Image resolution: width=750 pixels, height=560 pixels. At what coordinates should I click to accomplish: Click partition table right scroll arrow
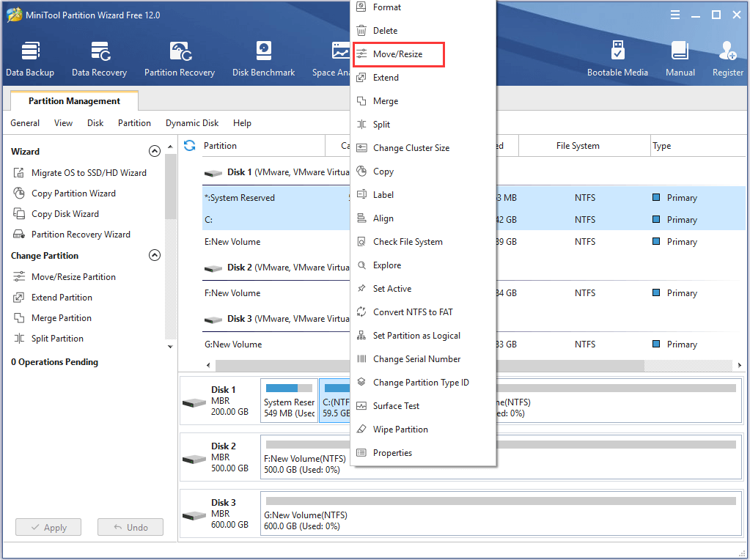pos(740,365)
